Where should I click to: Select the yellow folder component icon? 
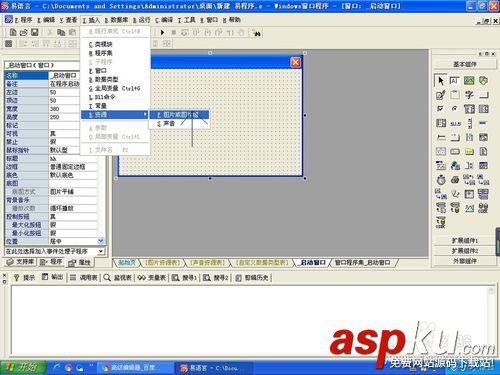click(469, 152)
